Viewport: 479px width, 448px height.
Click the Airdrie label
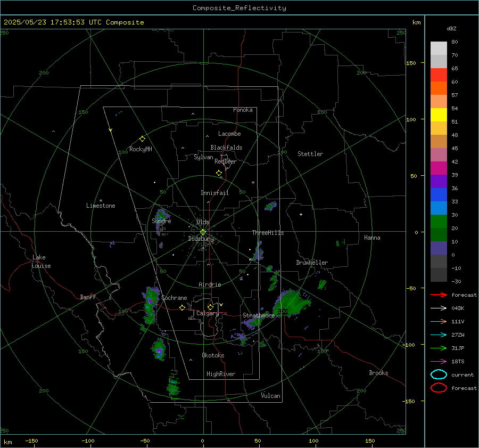210,284
